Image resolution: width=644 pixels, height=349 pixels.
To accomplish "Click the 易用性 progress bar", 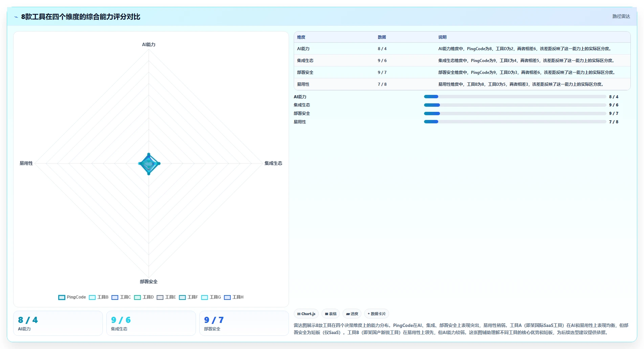I will 515,122.
